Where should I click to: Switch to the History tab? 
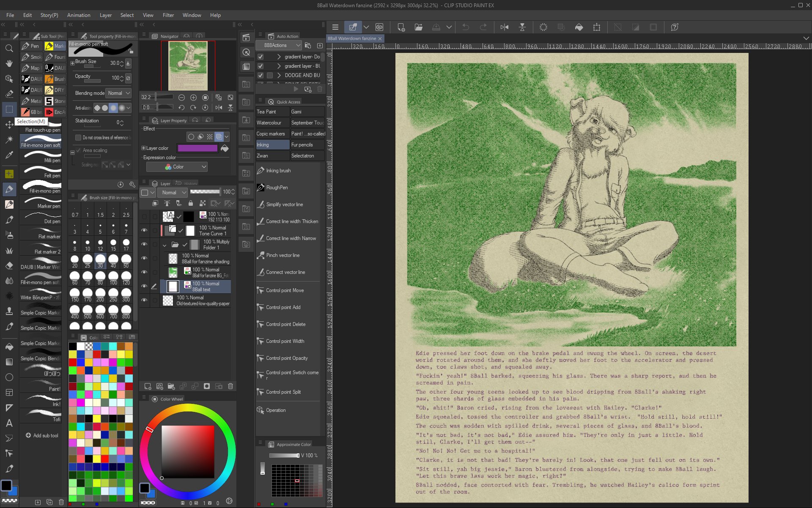pyautogui.click(x=187, y=184)
